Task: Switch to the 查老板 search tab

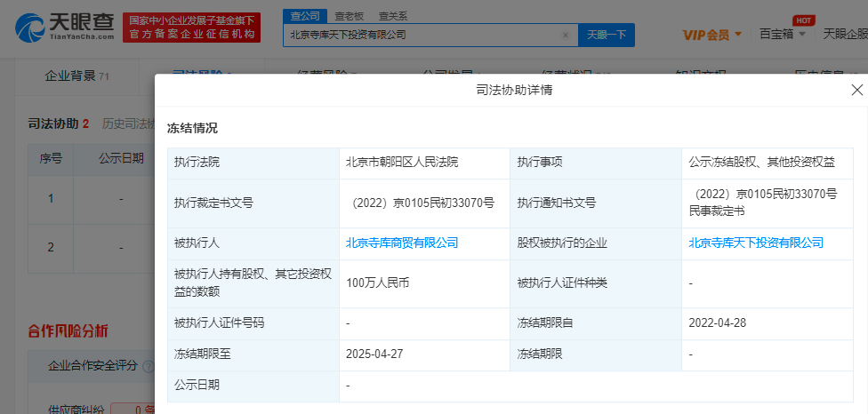Action: (349, 17)
